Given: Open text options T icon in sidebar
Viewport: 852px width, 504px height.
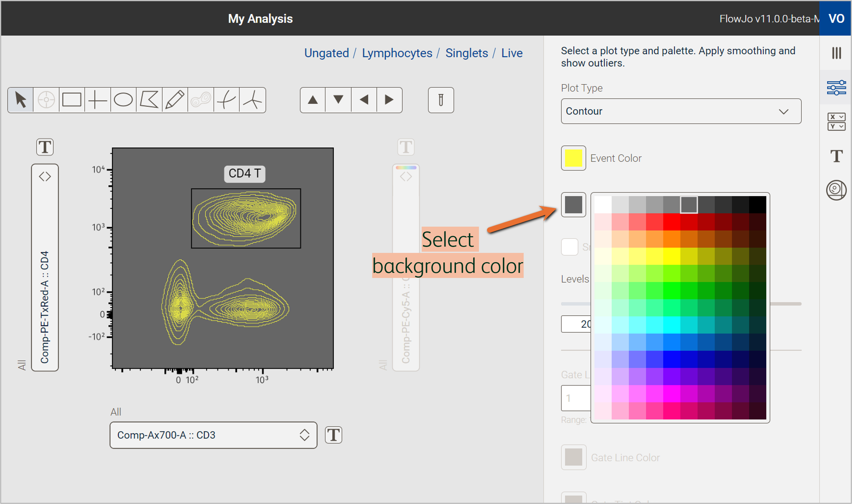Looking at the screenshot, I should click(836, 156).
